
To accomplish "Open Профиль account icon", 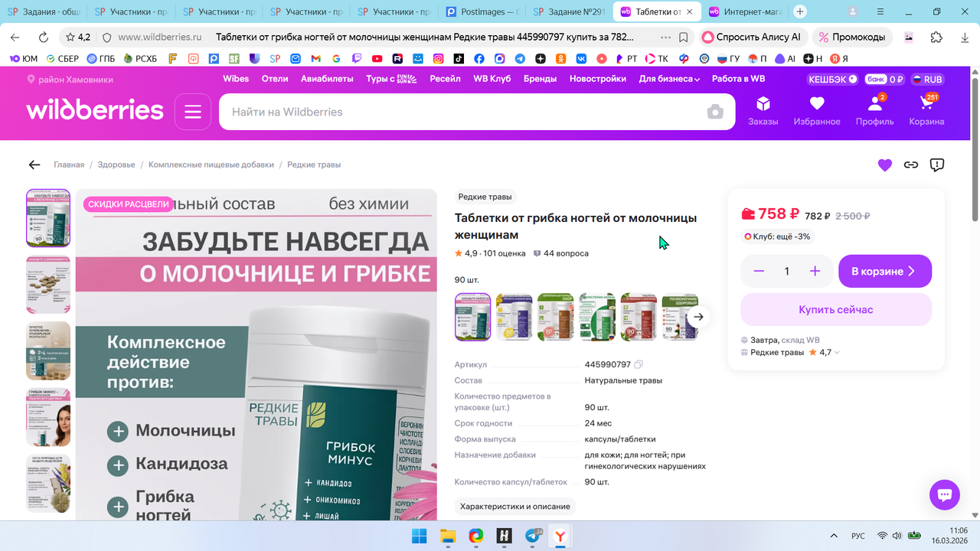I will tap(875, 111).
